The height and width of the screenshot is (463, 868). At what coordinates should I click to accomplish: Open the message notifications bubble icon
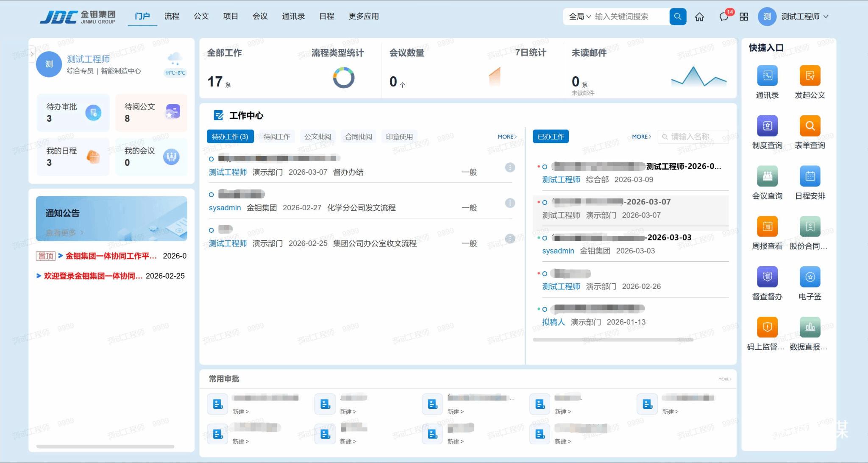724,17
